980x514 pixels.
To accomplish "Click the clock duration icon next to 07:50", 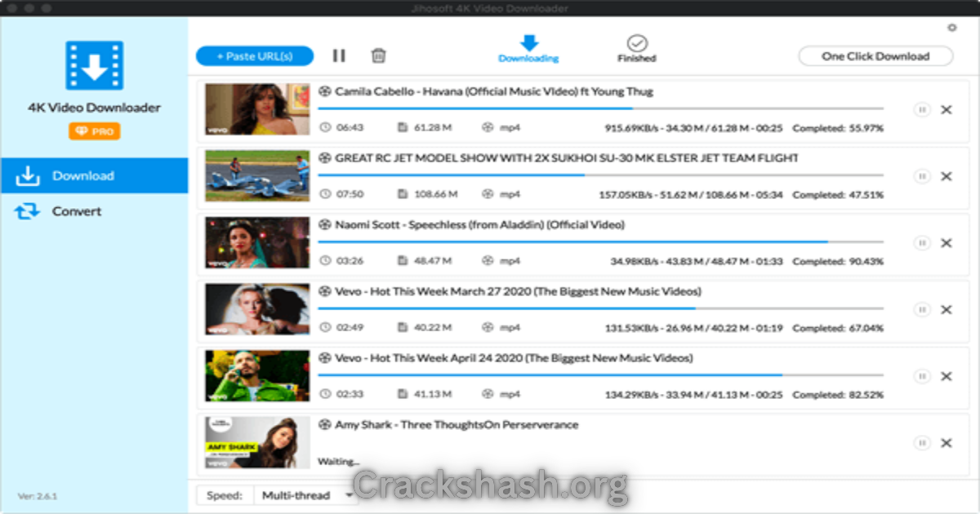I will click(325, 195).
